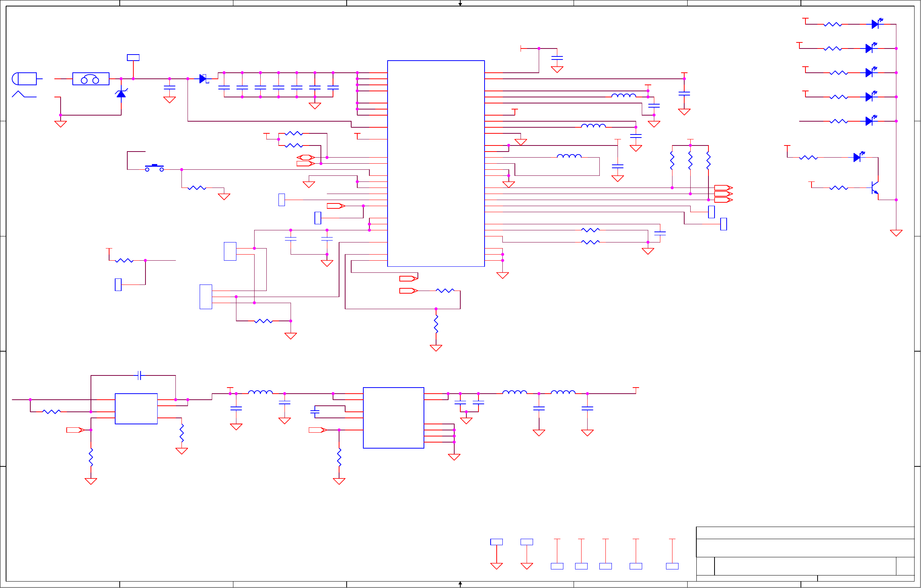Select the DC barrel jack connector symbol
Screen dimensions: 921x588
pyautogui.click(x=27, y=79)
